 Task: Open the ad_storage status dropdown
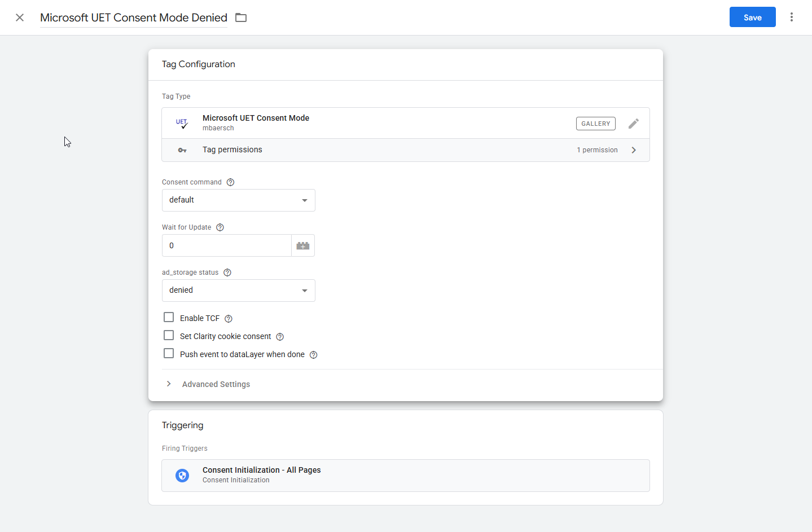(239, 291)
